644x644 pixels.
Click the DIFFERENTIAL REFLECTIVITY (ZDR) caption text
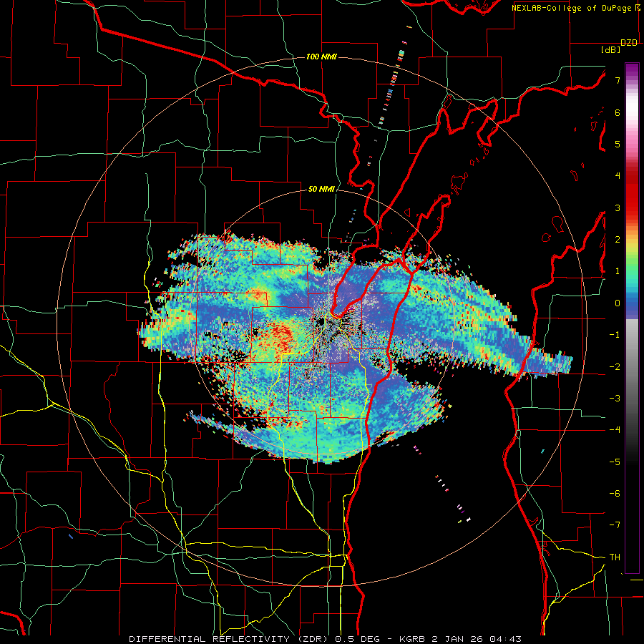(230, 639)
